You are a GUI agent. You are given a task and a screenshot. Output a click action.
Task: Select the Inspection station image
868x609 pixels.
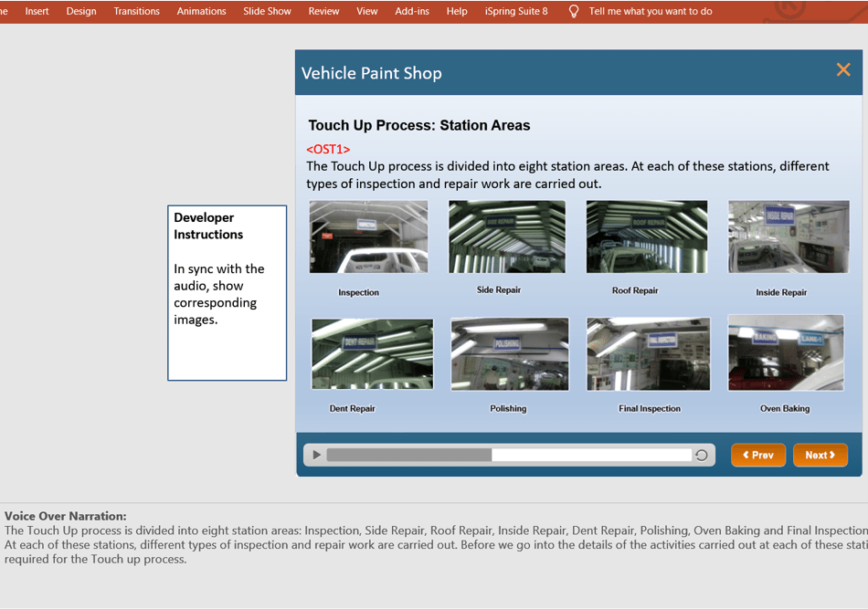click(368, 237)
